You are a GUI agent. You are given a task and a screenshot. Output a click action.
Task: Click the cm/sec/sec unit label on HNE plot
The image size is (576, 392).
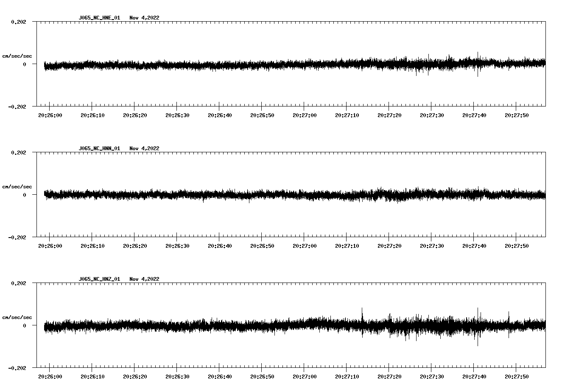[17, 56]
